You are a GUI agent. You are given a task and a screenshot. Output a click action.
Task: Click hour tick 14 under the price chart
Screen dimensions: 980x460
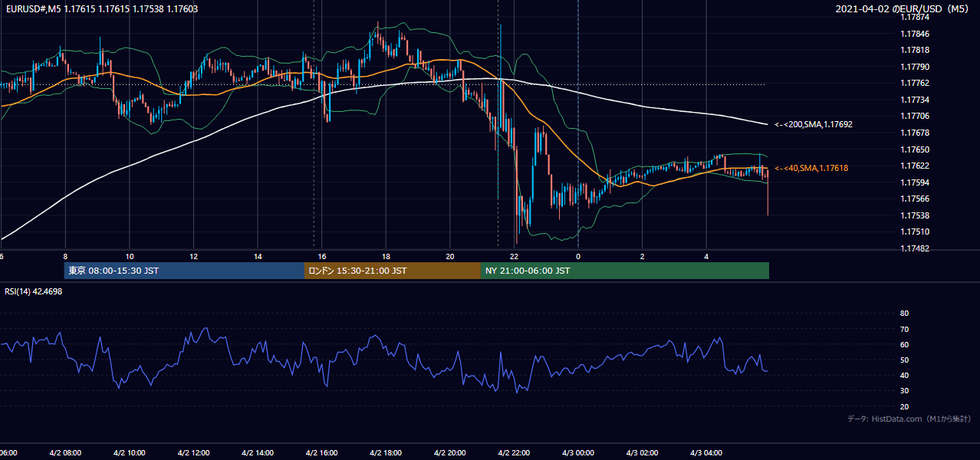(x=258, y=257)
